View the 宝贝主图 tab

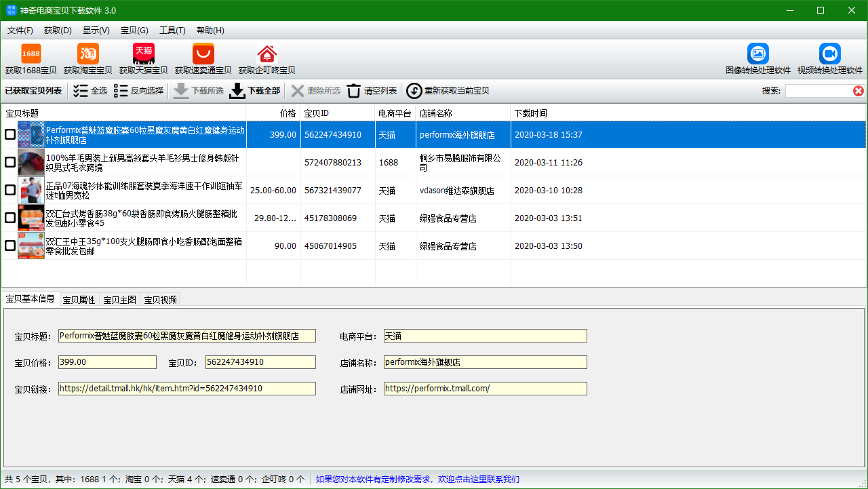click(x=119, y=298)
